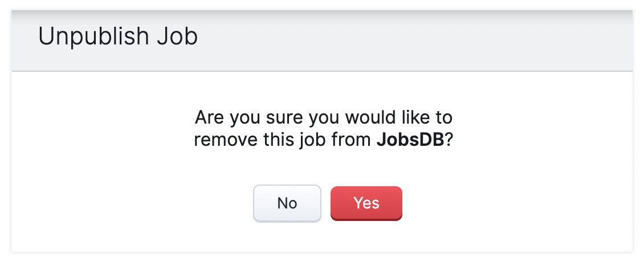Click the word "Unpublish" in the header

(x=92, y=37)
